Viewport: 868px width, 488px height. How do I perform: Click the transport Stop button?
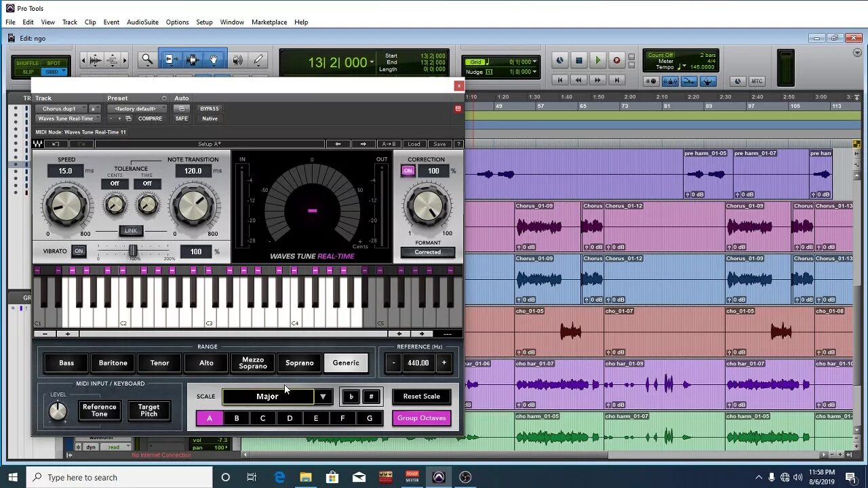[x=578, y=60]
